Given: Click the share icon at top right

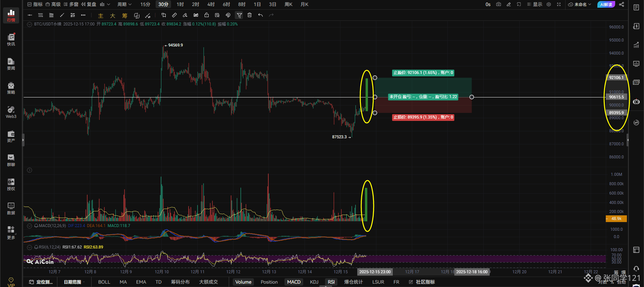Looking at the screenshot, I should point(622,4).
